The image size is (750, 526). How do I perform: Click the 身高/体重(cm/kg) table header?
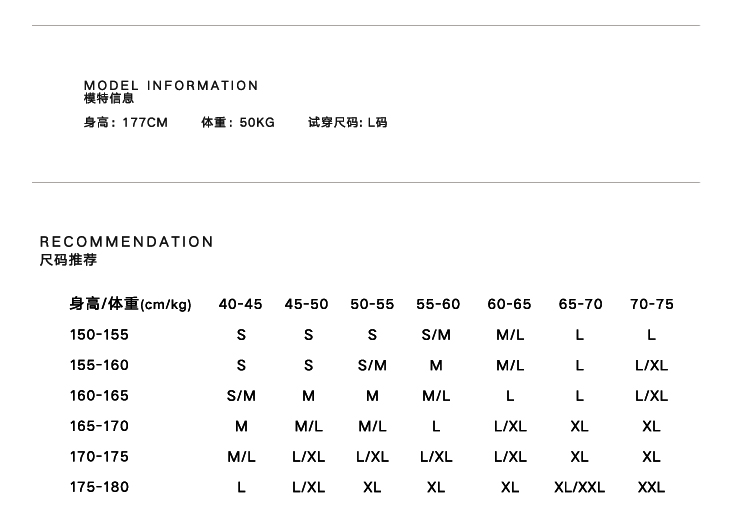[x=130, y=304]
